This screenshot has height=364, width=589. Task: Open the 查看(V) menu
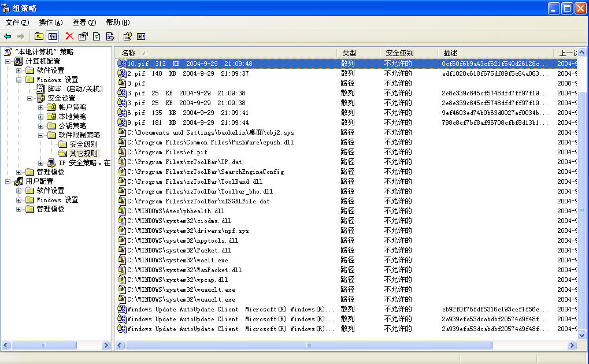84,23
